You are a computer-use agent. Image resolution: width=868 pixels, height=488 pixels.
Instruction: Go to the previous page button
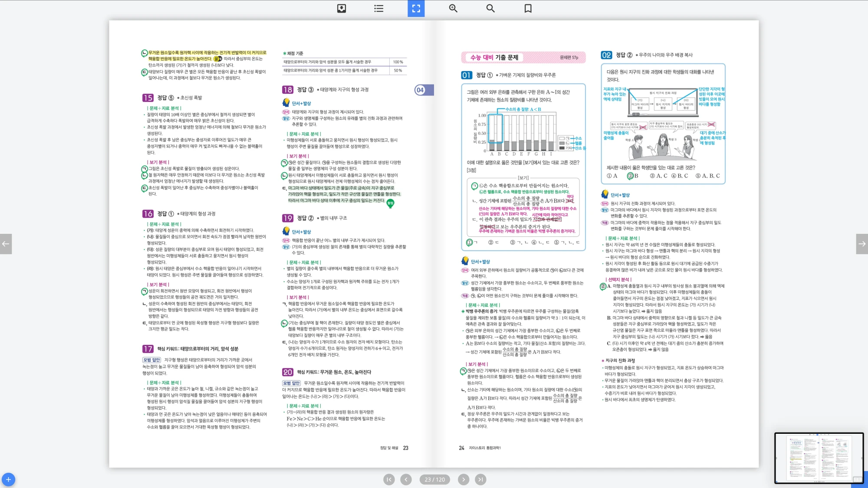tap(406, 479)
